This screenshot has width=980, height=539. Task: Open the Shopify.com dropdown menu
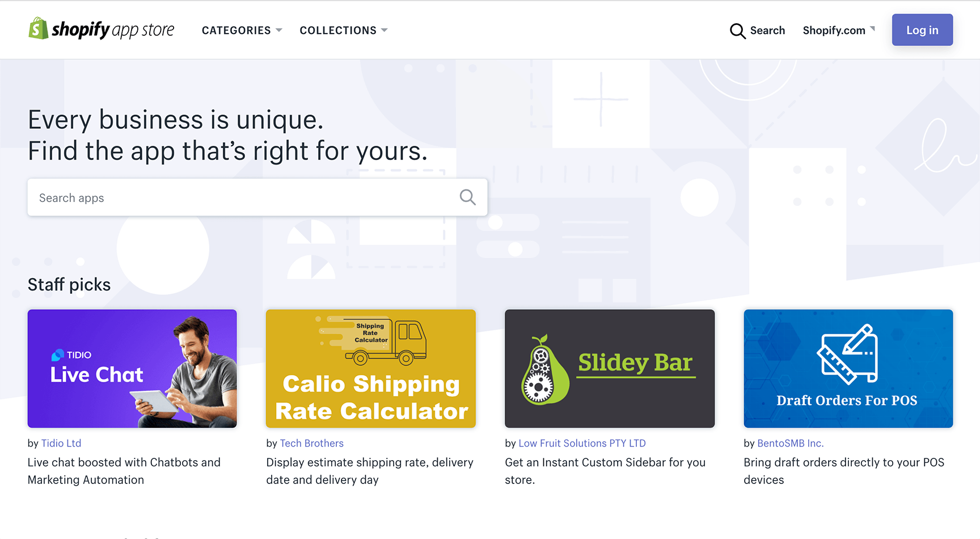(839, 30)
